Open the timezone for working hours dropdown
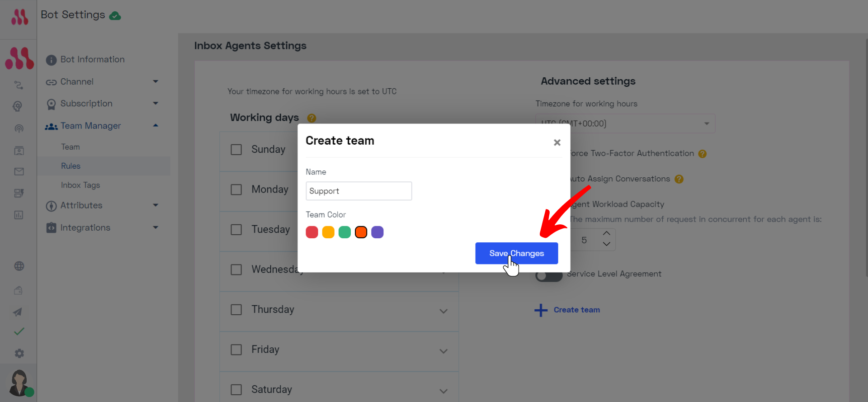Viewport: 868px width, 402px height. point(625,123)
